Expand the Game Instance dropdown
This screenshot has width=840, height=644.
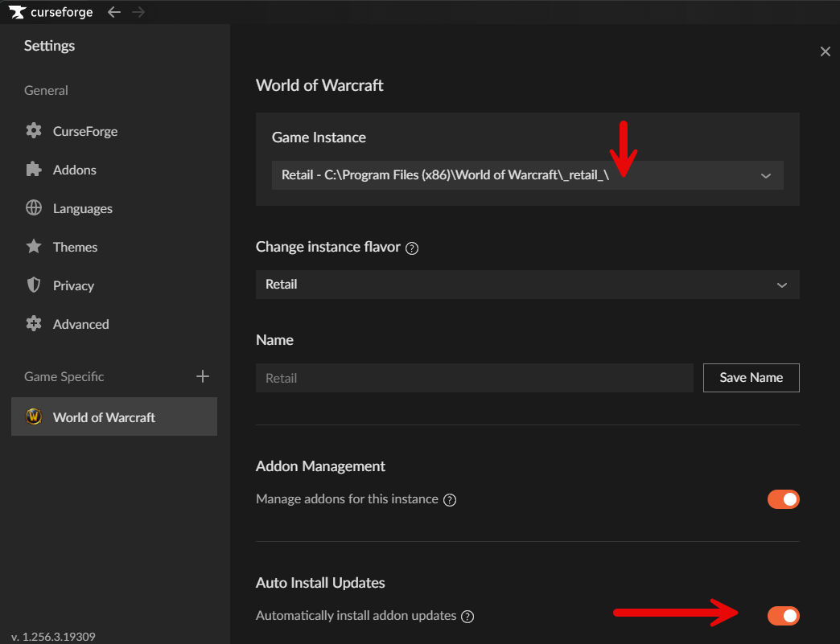[527, 175]
